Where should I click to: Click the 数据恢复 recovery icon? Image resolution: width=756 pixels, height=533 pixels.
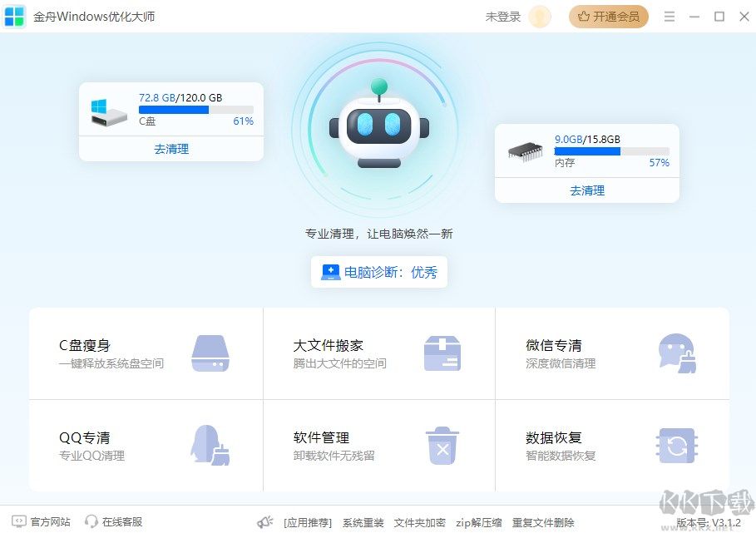click(677, 446)
